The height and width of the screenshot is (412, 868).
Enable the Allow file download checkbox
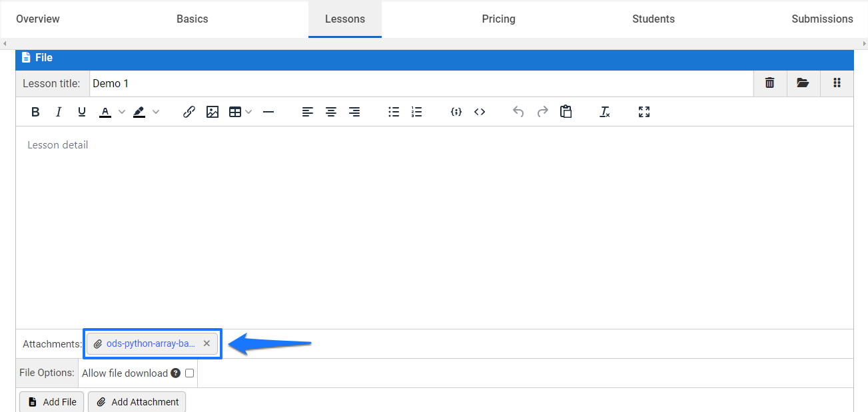click(x=189, y=373)
